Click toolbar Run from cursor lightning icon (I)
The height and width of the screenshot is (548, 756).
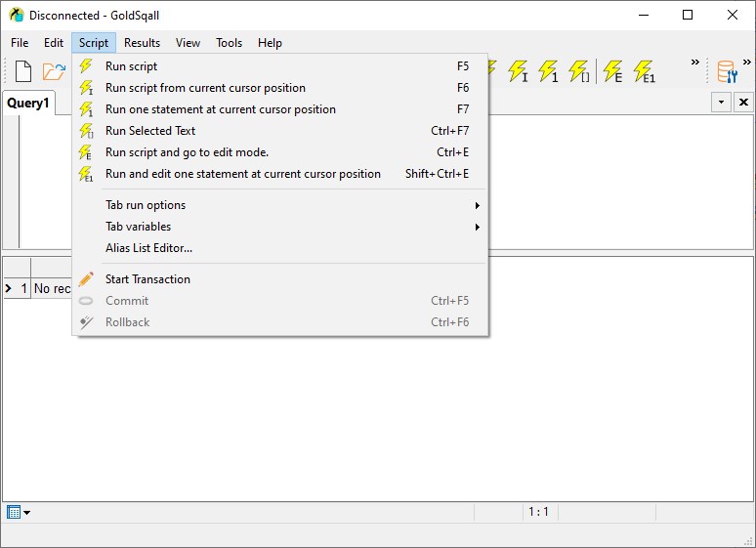click(519, 71)
